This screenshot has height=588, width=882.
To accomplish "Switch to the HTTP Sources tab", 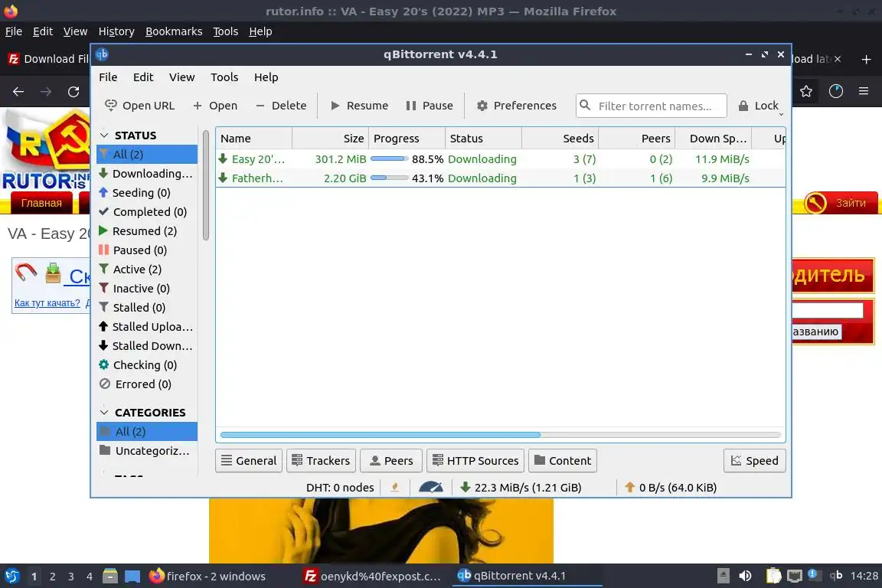I will coord(476,460).
